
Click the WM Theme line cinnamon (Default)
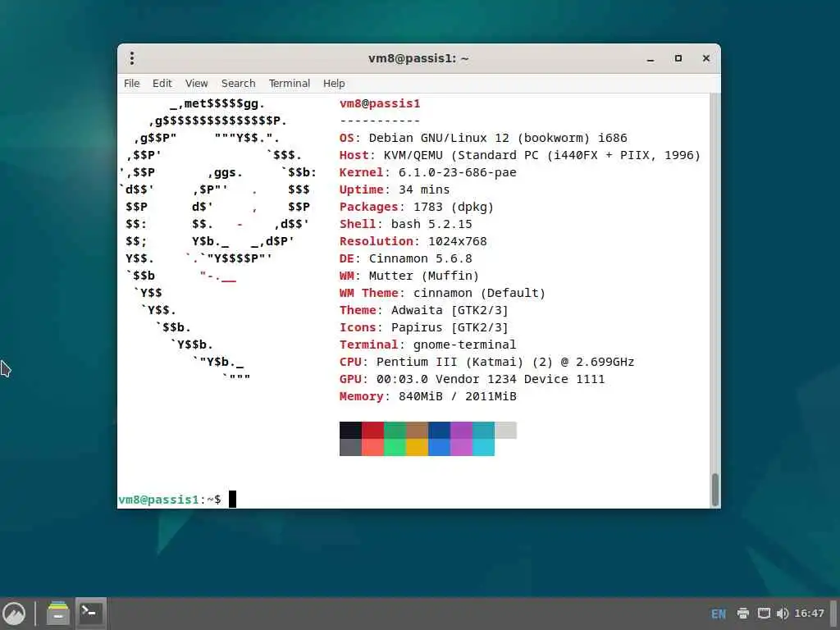(442, 293)
